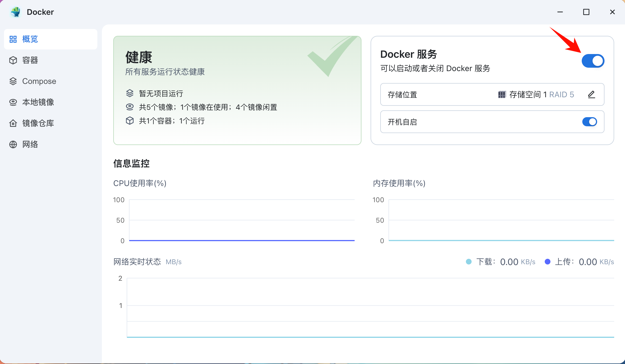
Task: Click the cube icon beside 共1个容器
Action: click(x=130, y=121)
